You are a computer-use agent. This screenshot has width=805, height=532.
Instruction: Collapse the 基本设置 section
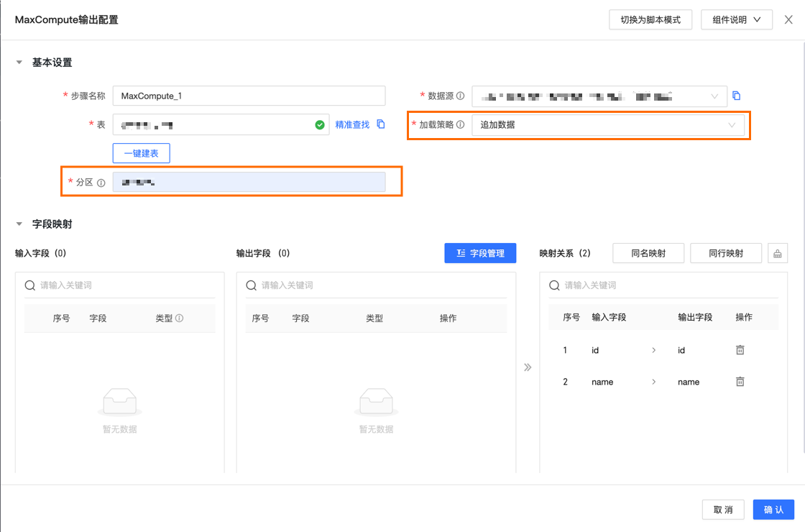[x=19, y=63]
